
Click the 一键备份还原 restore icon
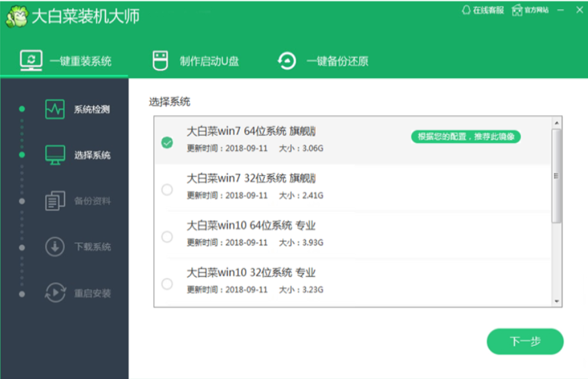pyautogui.click(x=287, y=61)
